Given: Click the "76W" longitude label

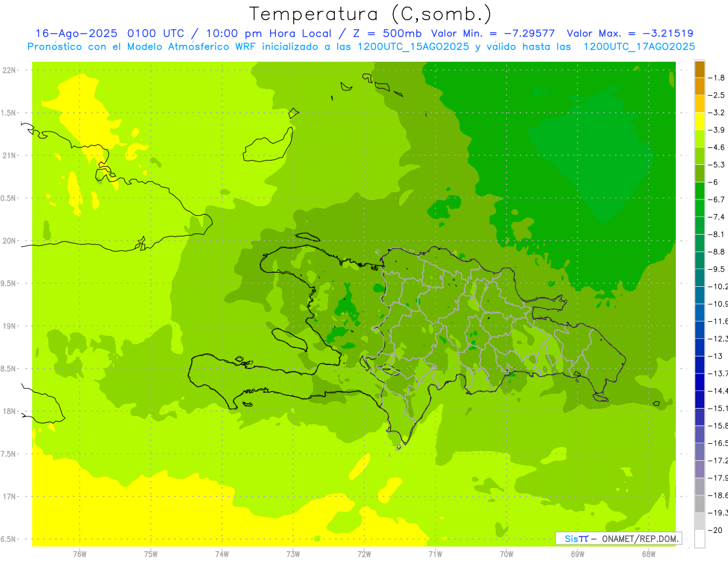Looking at the screenshot, I should coord(79,554).
